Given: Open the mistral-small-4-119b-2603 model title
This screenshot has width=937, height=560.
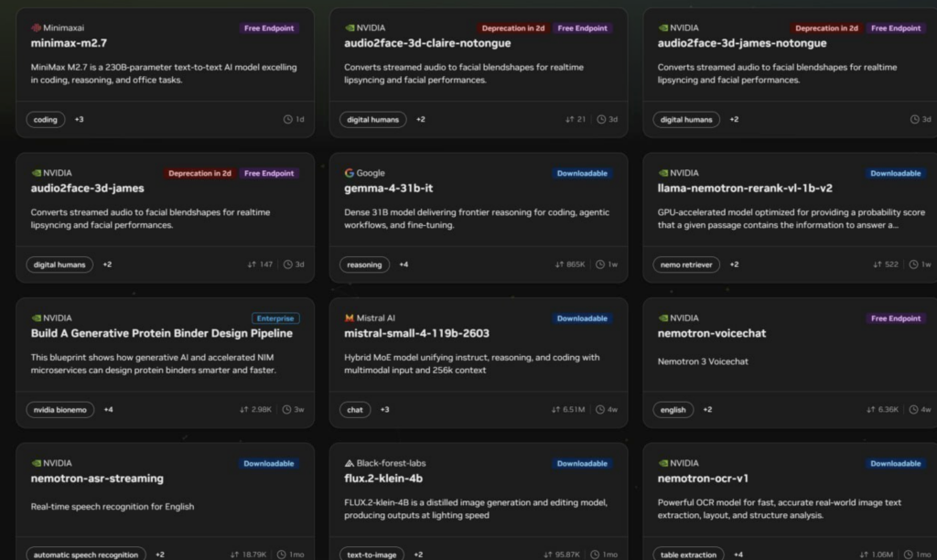Looking at the screenshot, I should coord(416,333).
